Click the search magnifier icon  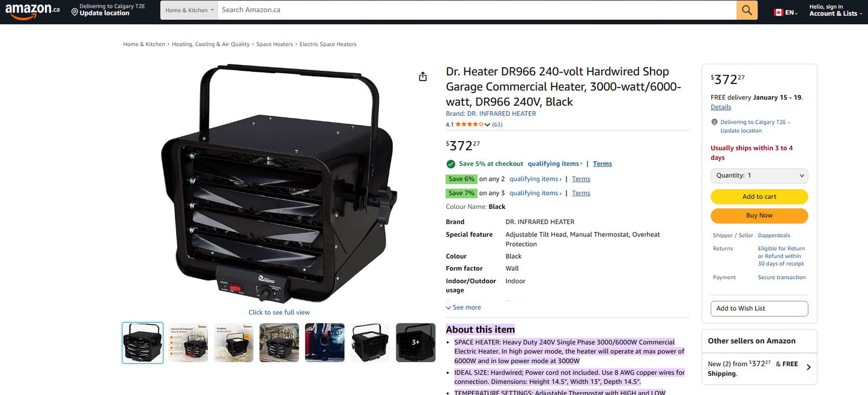746,10
